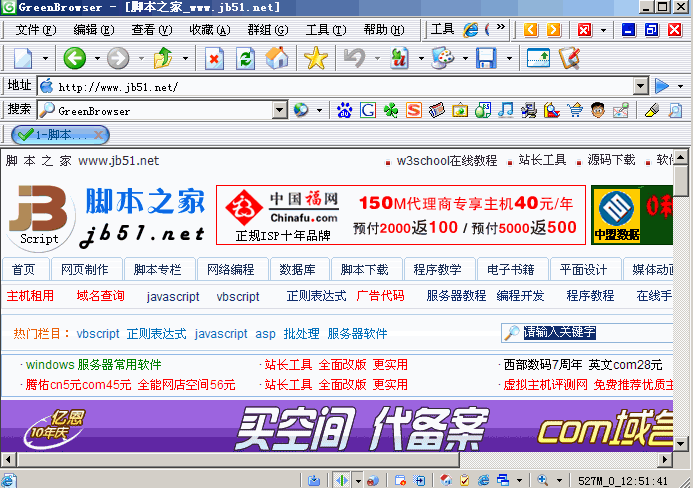Click the 主机租用 red link
This screenshot has height=488, width=693.
point(30,296)
